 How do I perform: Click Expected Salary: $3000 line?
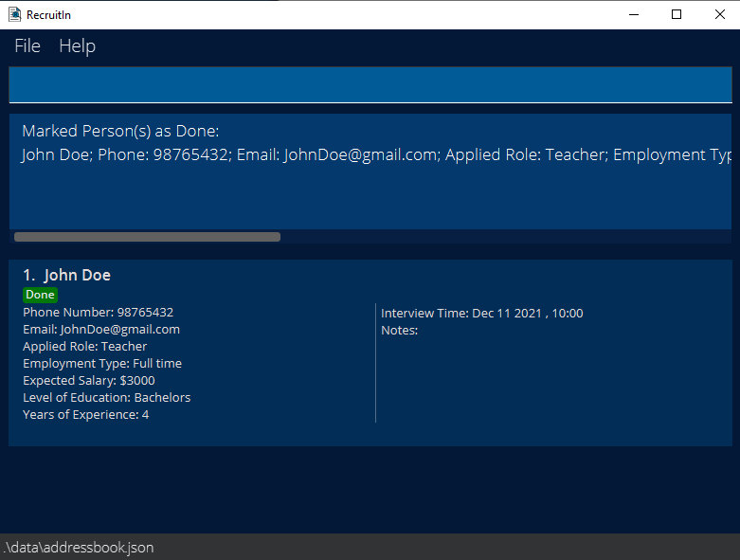[x=89, y=380]
